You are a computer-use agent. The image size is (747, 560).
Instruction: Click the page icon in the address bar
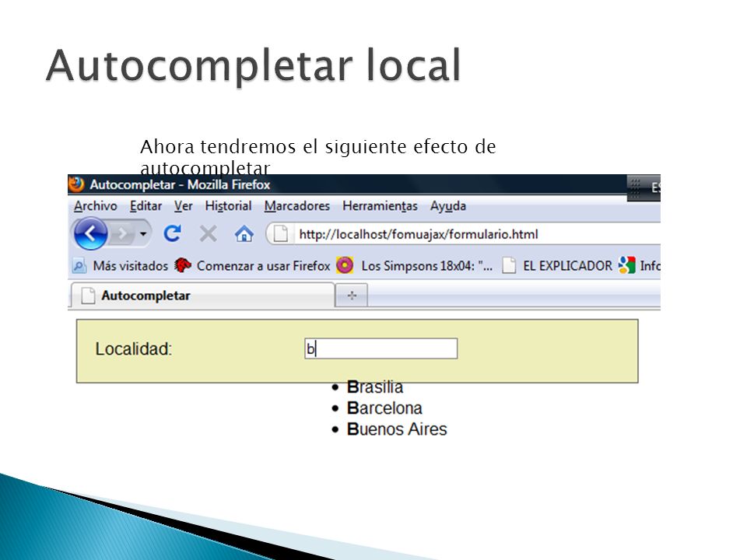280,234
